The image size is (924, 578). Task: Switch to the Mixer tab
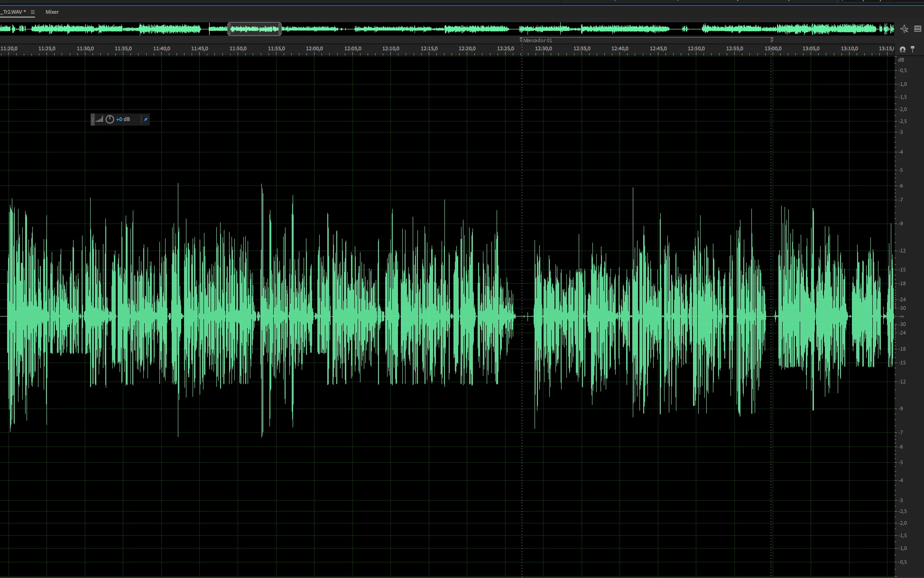[x=52, y=12]
